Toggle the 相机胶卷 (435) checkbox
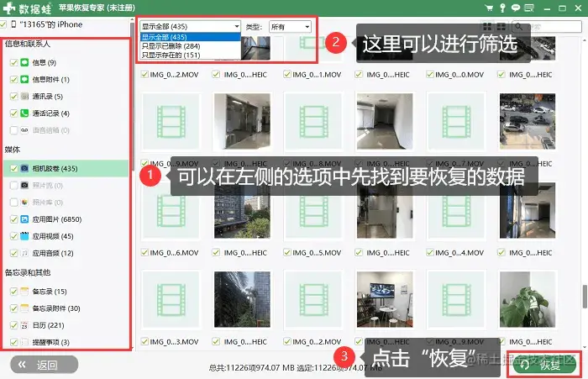 tap(14, 168)
